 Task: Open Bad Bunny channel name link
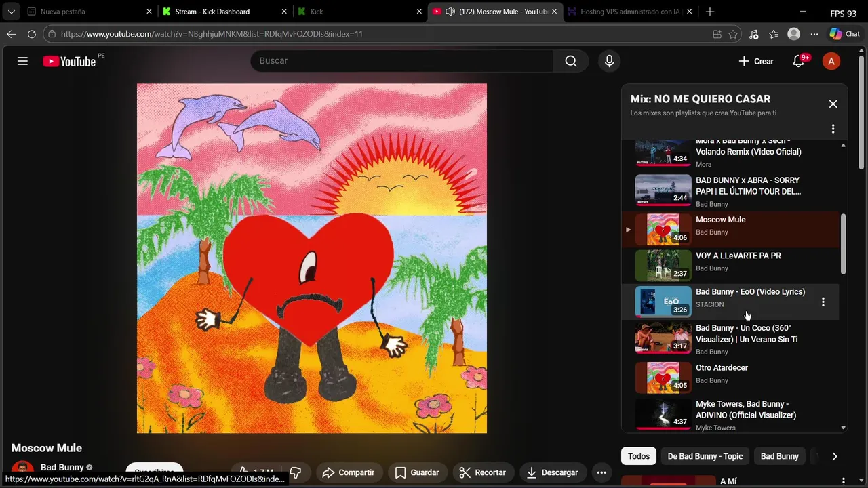tap(62, 467)
